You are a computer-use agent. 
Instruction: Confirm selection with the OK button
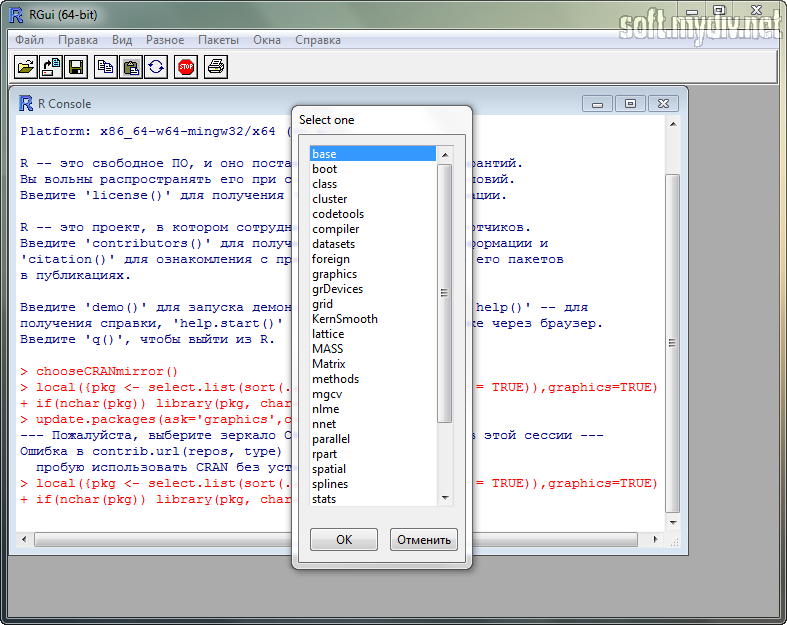[344, 540]
